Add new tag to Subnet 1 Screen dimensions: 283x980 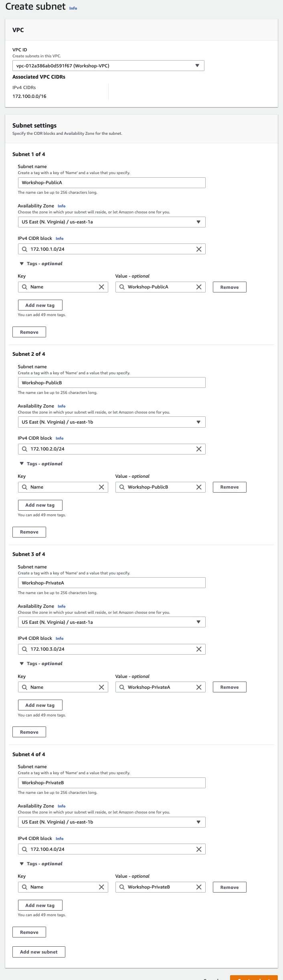[40, 305]
